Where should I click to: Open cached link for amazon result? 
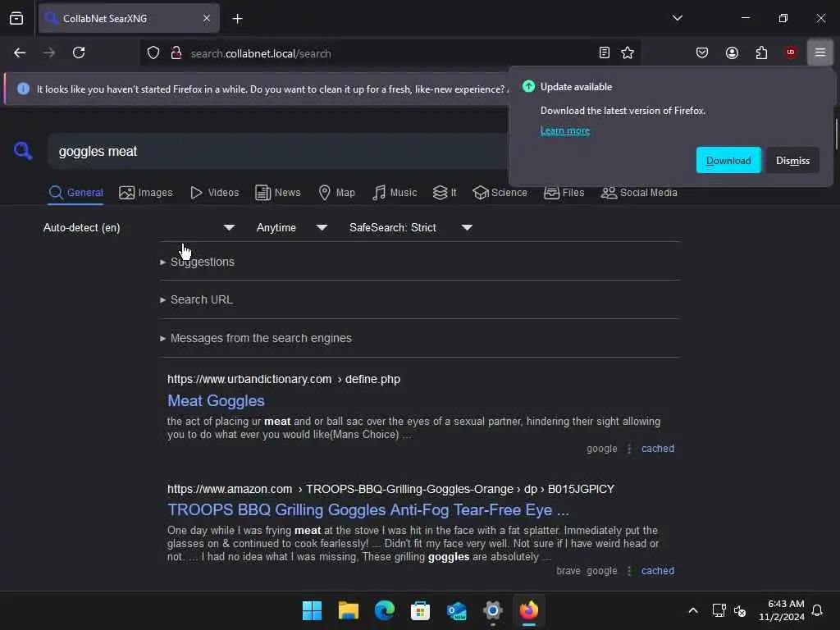click(657, 571)
